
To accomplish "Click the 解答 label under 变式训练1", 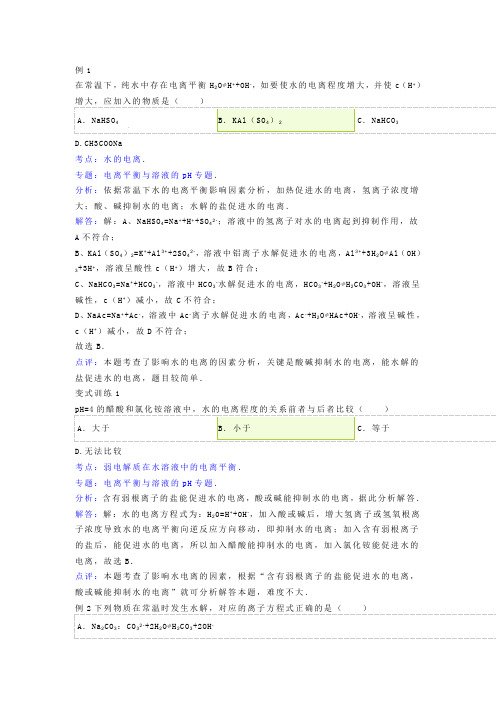I will tap(85, 514).
